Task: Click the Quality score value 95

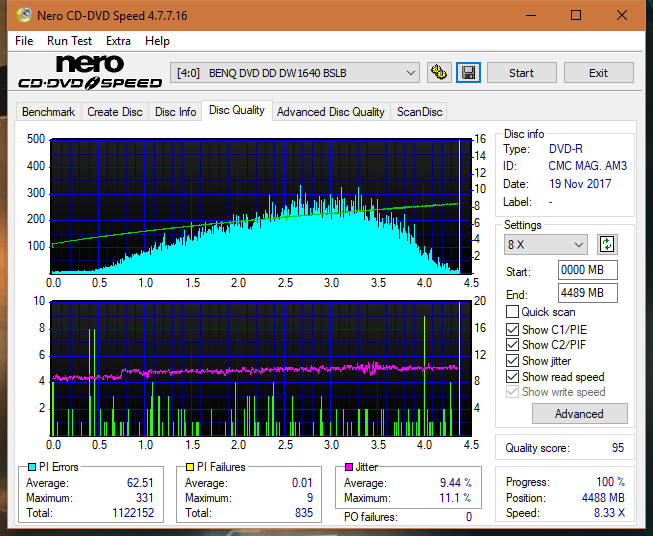Action: click(x=618, y=448)
